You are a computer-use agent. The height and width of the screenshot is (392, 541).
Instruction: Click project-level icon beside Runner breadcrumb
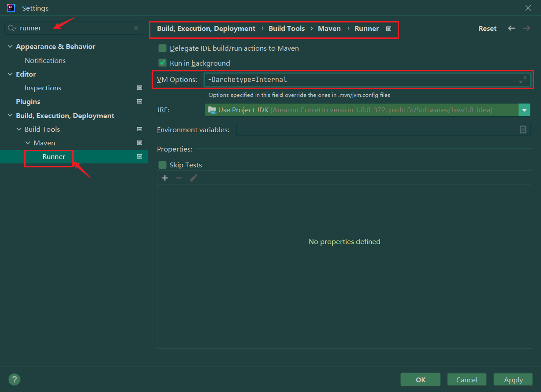coord(388,29)
